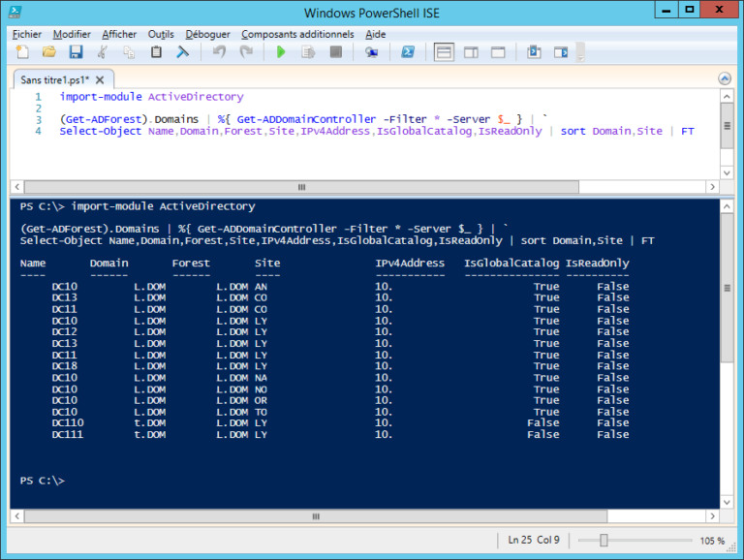Click console scroll left arrow
Viewport: 744px width, 560px height.
click(17, 516)
